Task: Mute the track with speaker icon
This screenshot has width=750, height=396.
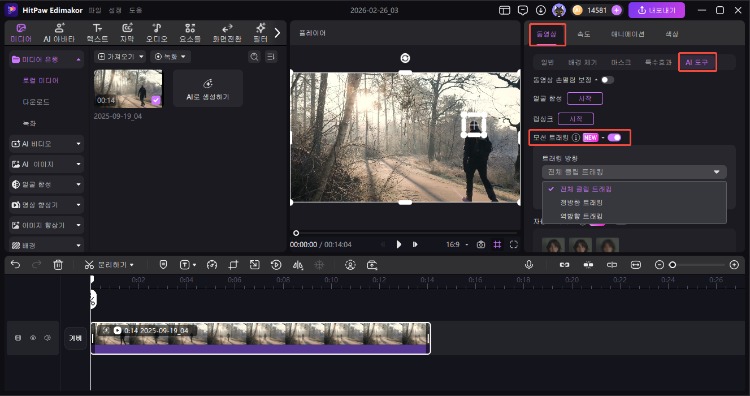Action: (47, 338)
